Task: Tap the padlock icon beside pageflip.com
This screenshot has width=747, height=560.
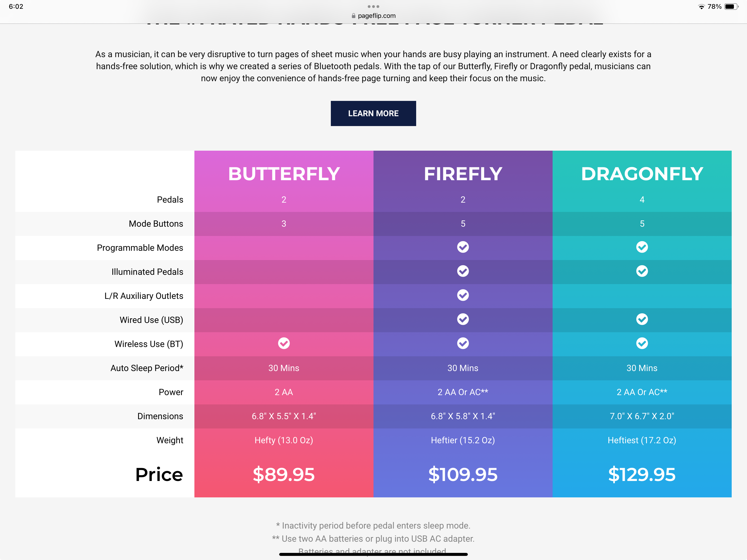Action: point(354,16)
